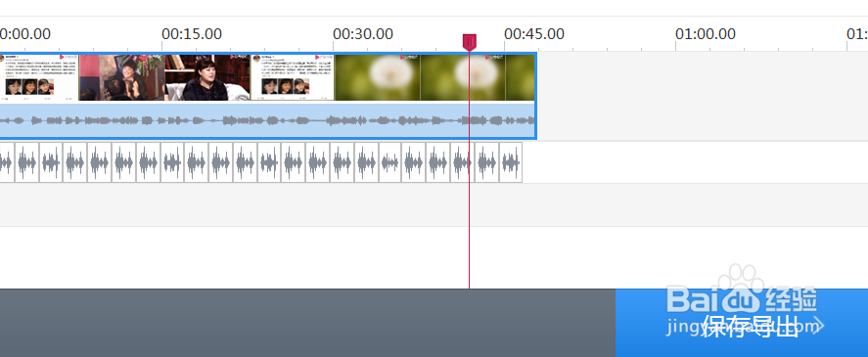Click the 01:00.00 mark on the ruler
868x357 pixels.
[x=706, y=34]
